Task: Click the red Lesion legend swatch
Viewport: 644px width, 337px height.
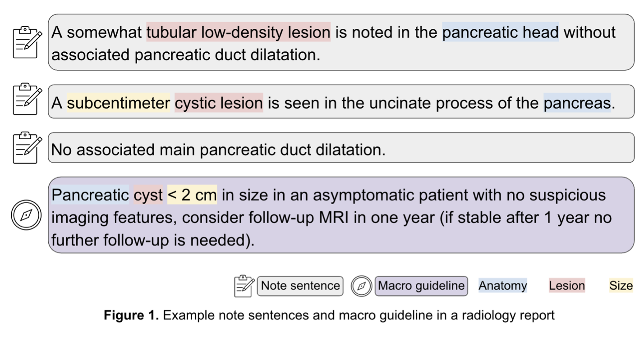Action: pyautogui.click(x=566, y=286)
